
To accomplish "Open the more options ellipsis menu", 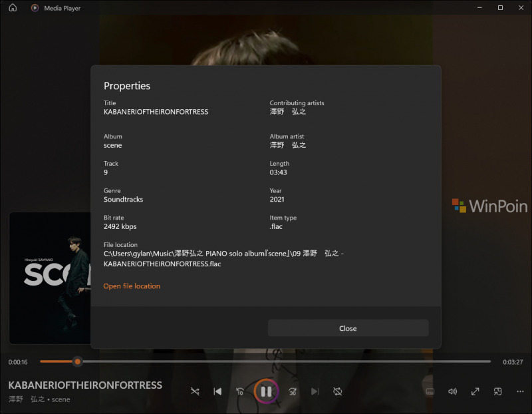I will pyautogui.click(x=520, y=391).
